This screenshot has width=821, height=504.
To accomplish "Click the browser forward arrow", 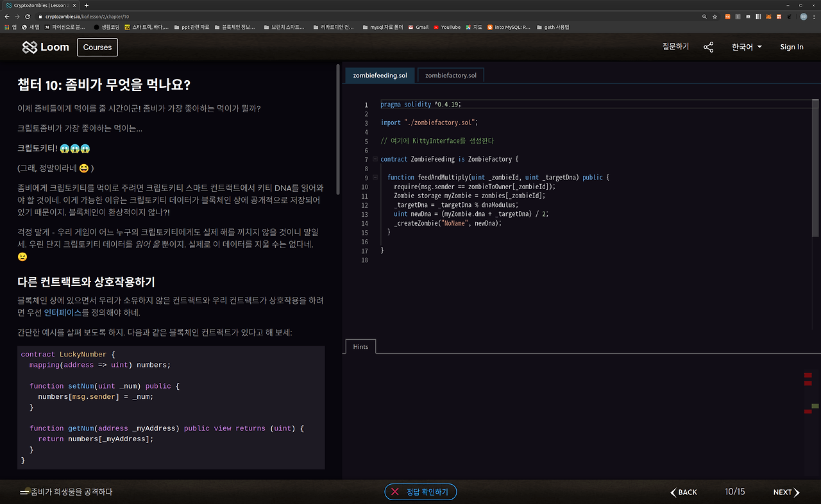I will pyautogui.click(x=17, y=16).
